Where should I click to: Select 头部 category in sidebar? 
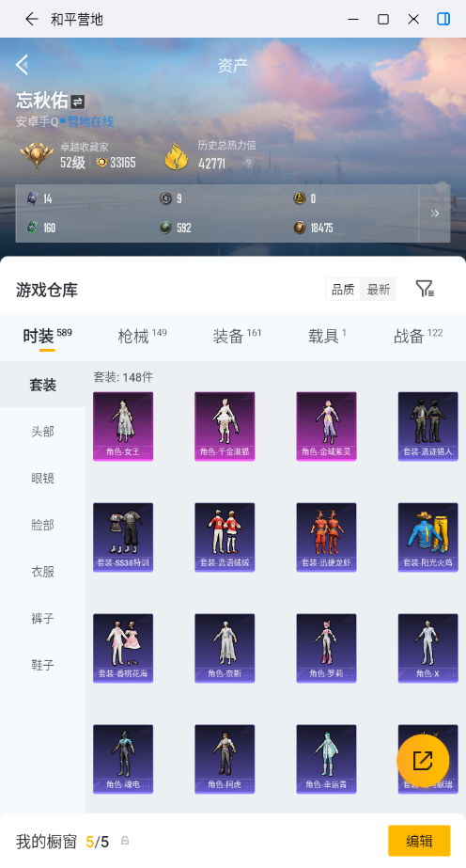(x=42, y=432)
